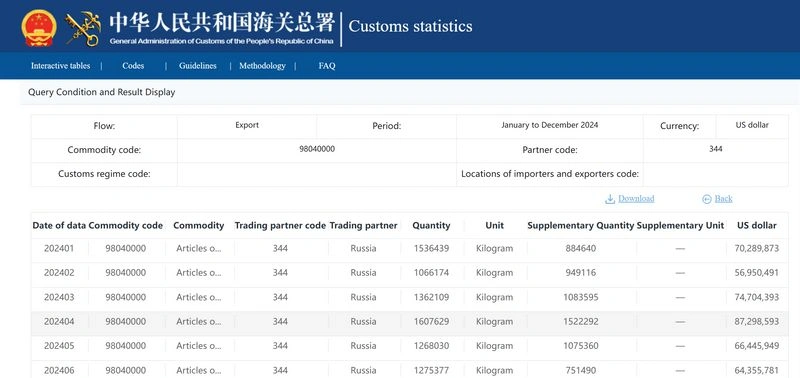The height and width of the screenshot is (378, 800).
Task: Click quantity 1607629 in the table
Action: coord(432,322)
